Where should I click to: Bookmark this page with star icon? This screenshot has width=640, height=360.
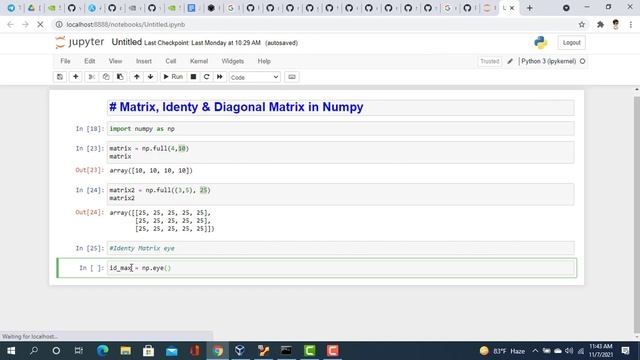(582, 24)
